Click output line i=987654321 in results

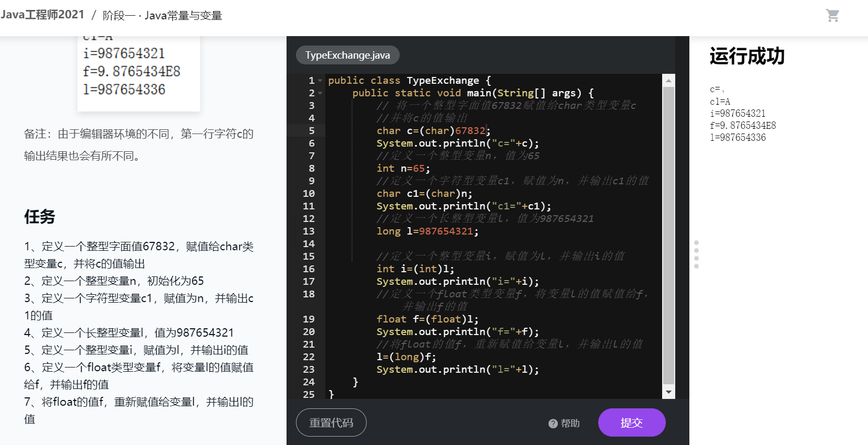738,114
